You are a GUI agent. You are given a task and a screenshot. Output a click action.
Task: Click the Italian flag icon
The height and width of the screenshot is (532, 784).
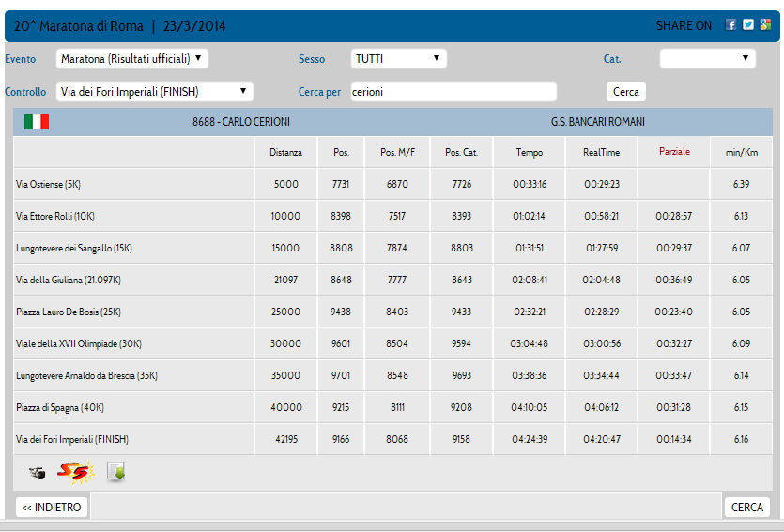click(37, 122)
